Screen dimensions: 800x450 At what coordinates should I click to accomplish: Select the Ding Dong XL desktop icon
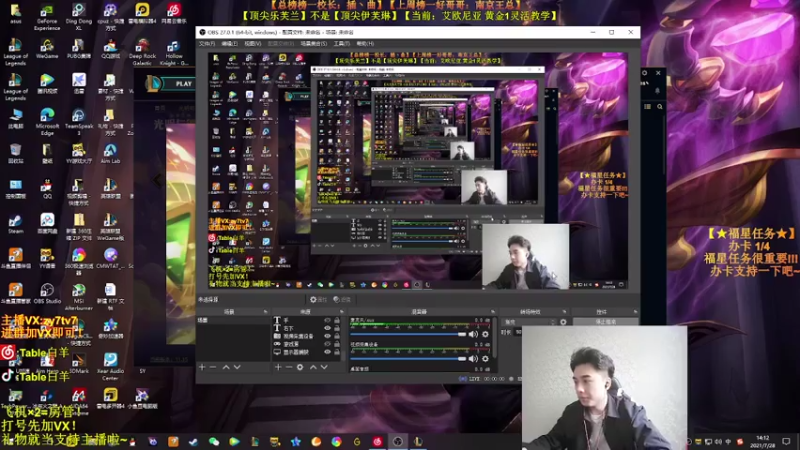(79, 17)
